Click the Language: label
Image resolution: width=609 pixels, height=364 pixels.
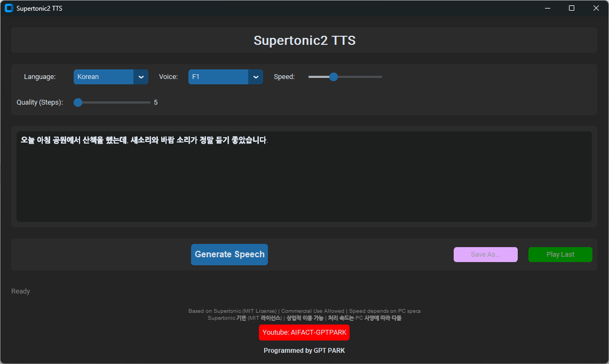point(39,77)
